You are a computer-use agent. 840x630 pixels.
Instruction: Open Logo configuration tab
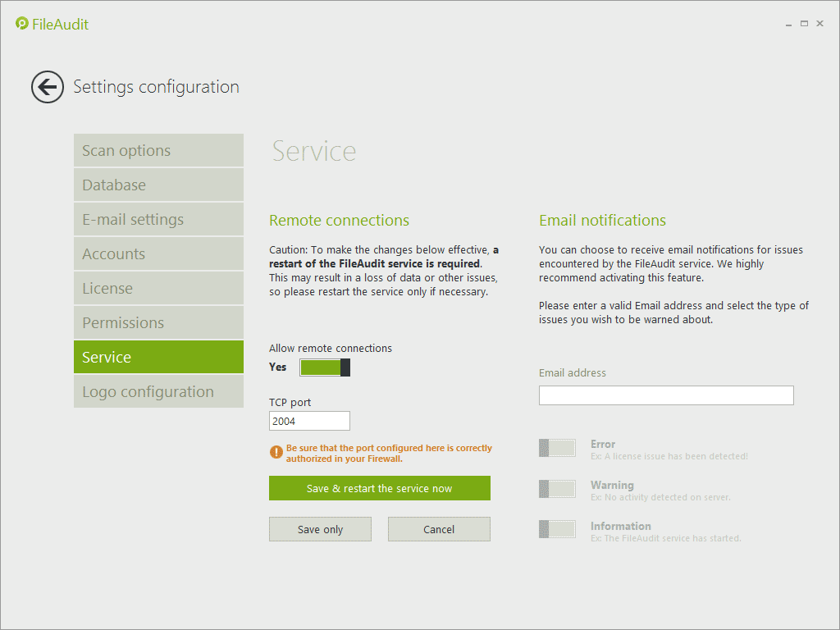158,392
